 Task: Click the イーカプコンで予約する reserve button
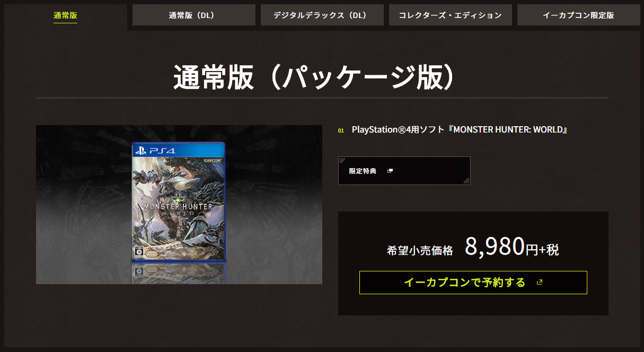[473, 283]
